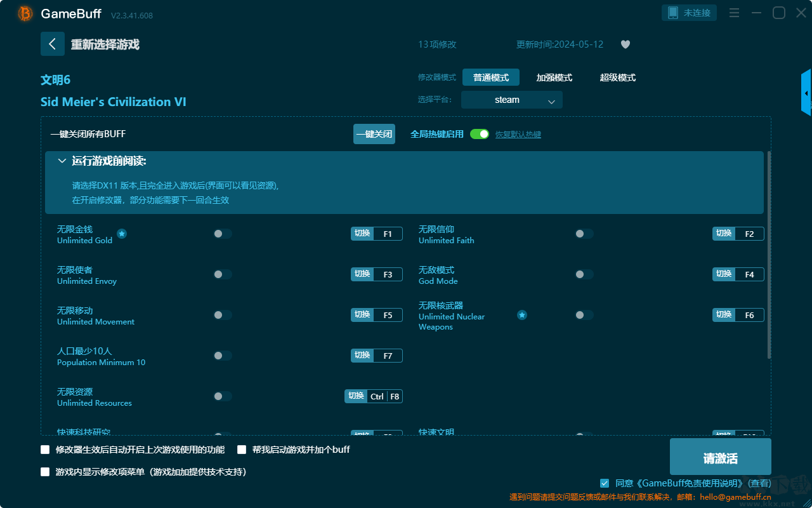The height and width of the screenshot is (508, 812).
Task: Open the phone connection status button
Action: pyautogui.click(x=690, y=13)
